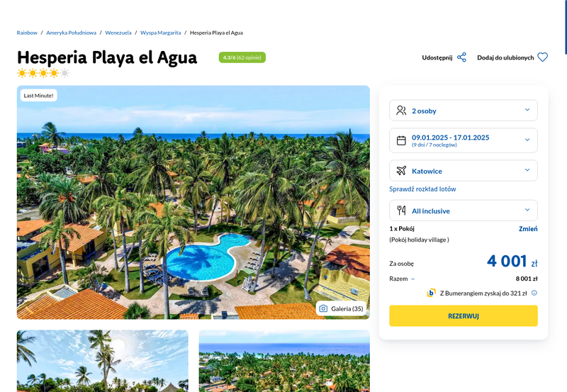The width and height of the screenshot is (567, 392).
Task: Click the airplane icon next to Katowice
Action: pos(401,171)
